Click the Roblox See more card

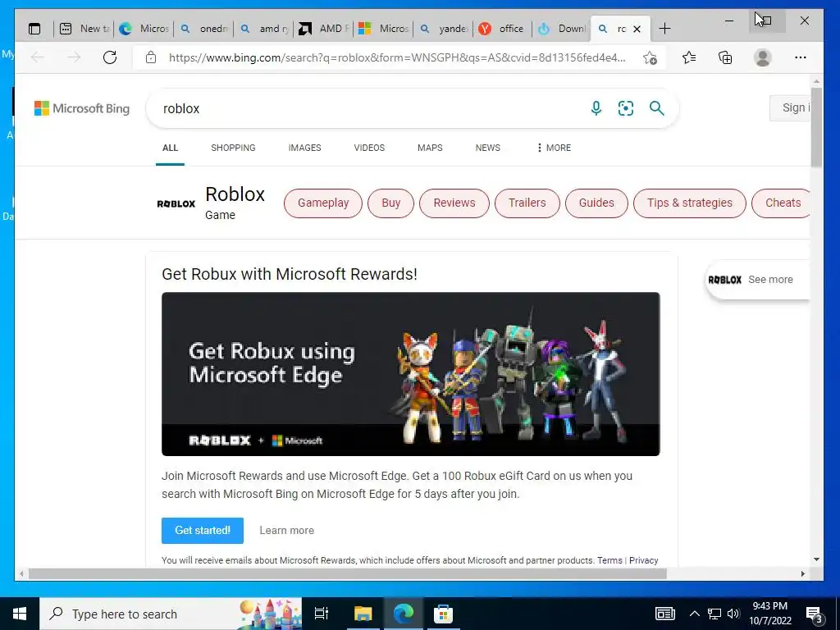757,280
